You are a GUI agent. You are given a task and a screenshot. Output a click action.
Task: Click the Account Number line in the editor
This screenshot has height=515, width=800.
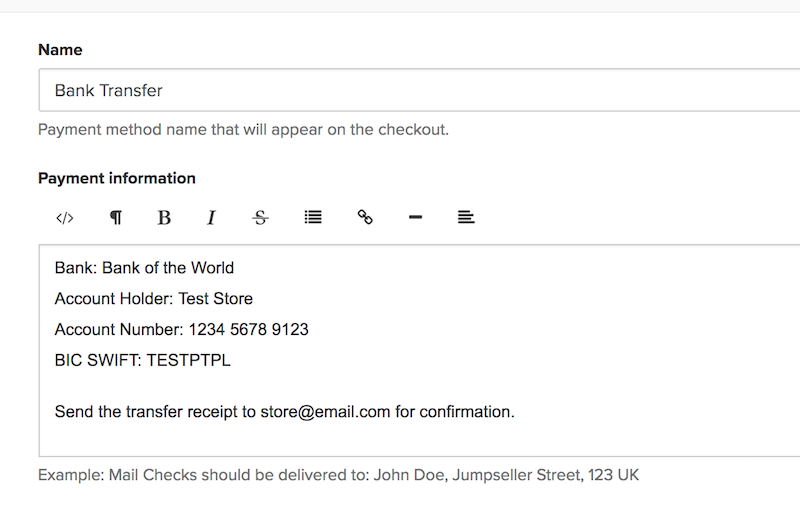pos(181,329)
